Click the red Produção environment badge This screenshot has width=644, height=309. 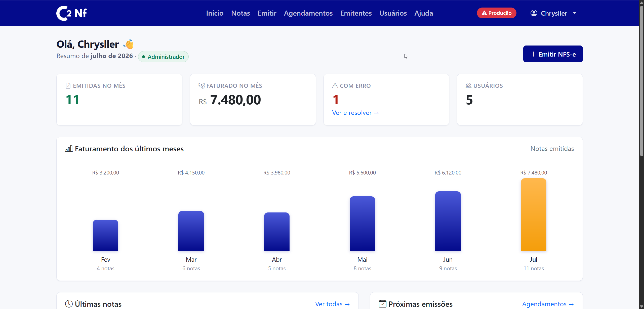pos(497,13)
